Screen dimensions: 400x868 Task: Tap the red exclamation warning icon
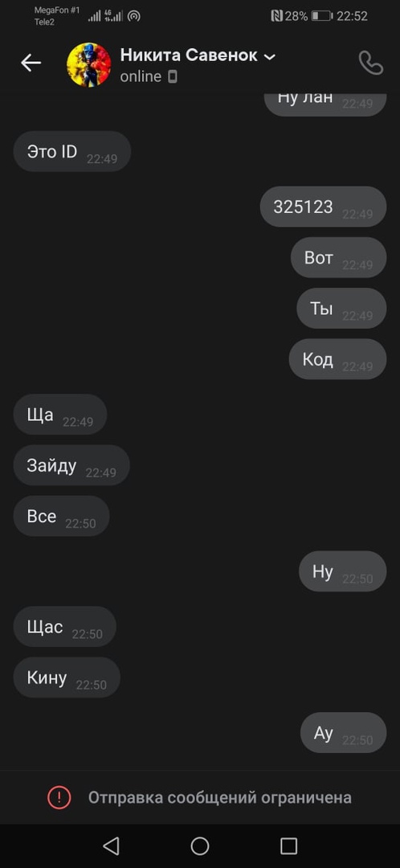tap(59, 797)
